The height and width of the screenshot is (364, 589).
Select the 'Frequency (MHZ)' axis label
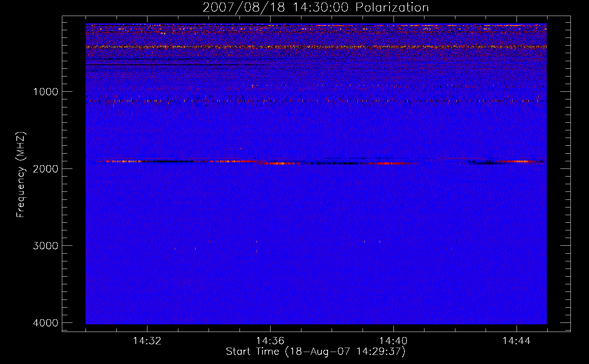tap(21, 175)
